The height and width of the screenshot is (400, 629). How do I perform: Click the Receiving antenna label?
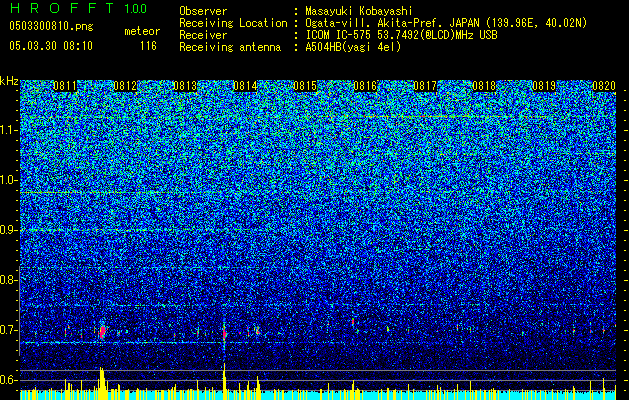tap(230, 47)
